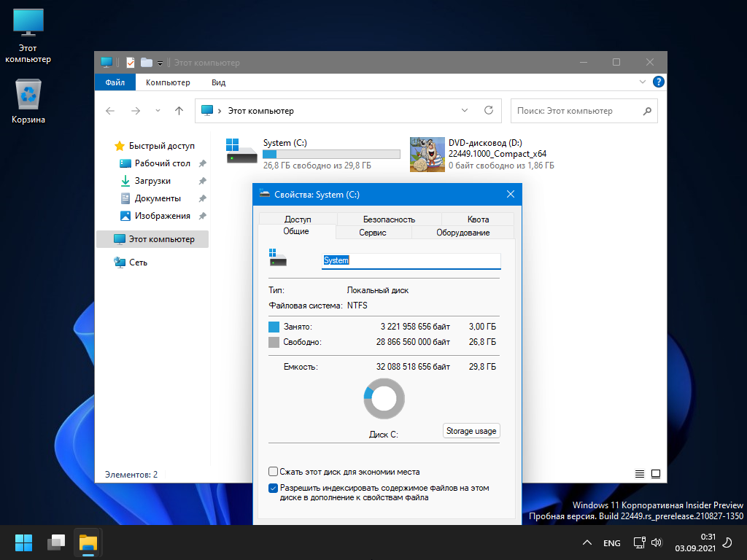
Task: Open the Вид ribbon menu
Action: 218,82
